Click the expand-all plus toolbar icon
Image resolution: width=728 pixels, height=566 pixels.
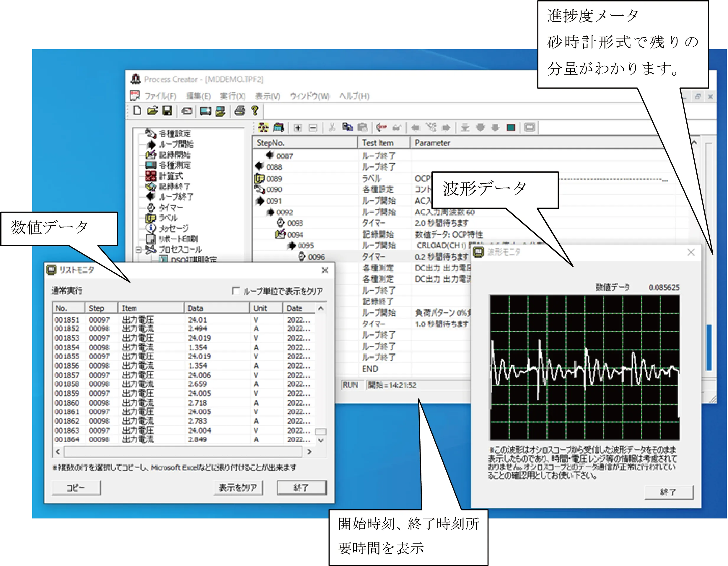click(x=298, y=128)
